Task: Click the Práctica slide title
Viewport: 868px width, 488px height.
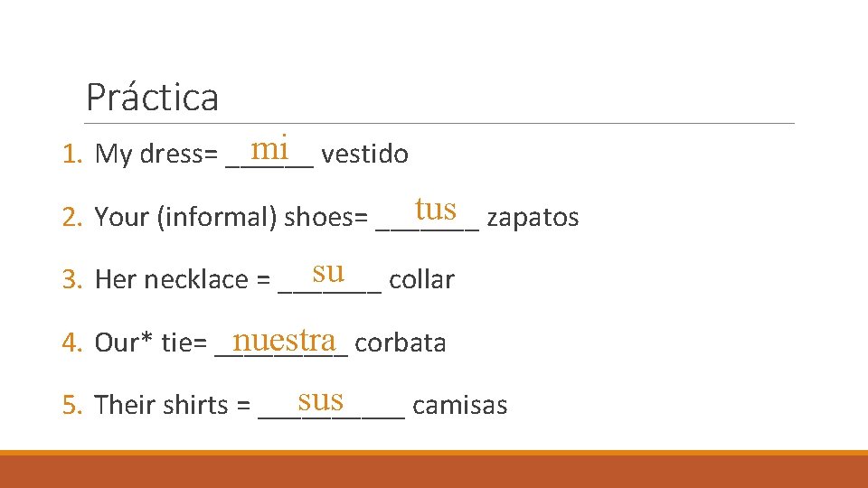Action: 152,97
